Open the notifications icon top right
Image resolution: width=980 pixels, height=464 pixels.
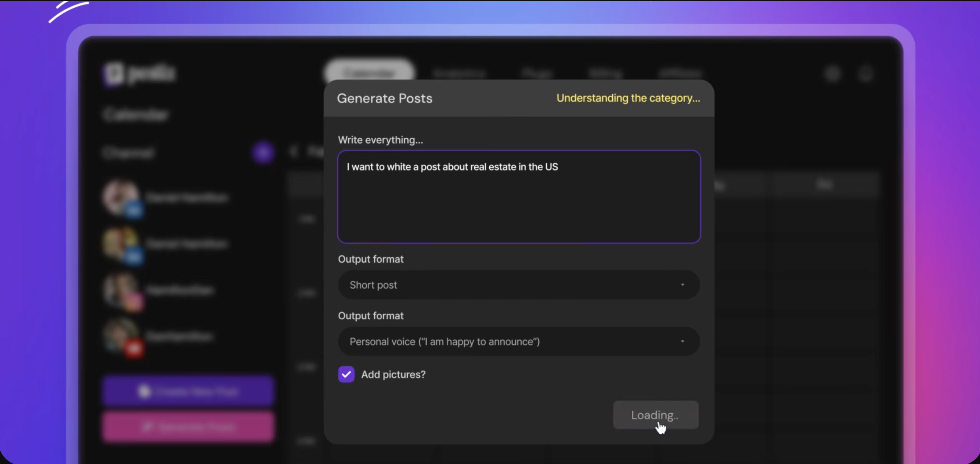pyautogui.click(x=866, y=74)
